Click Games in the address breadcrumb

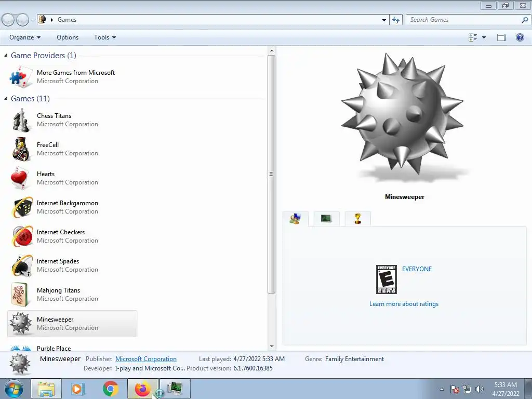(x=67, y=20)
